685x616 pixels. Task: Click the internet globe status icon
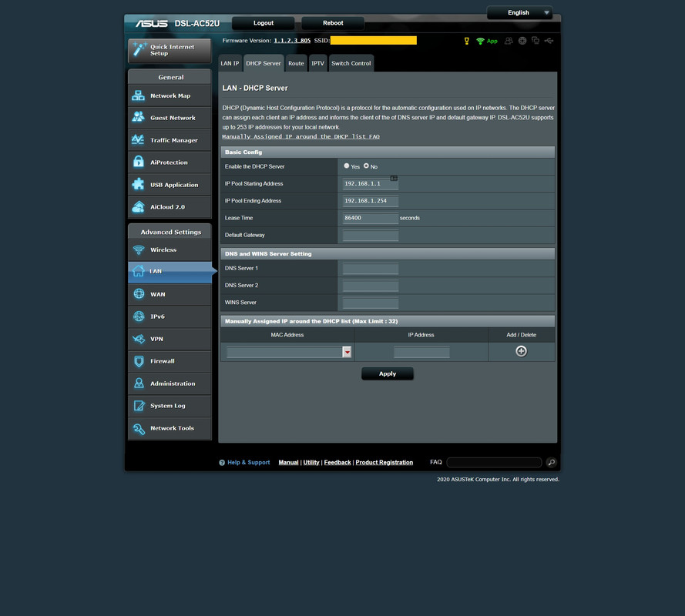tap(522, 41)
